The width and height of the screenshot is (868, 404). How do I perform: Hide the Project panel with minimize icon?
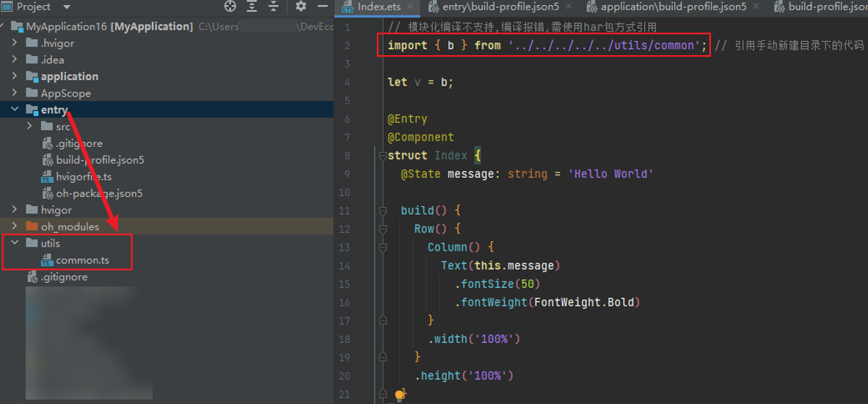[323, 7]
